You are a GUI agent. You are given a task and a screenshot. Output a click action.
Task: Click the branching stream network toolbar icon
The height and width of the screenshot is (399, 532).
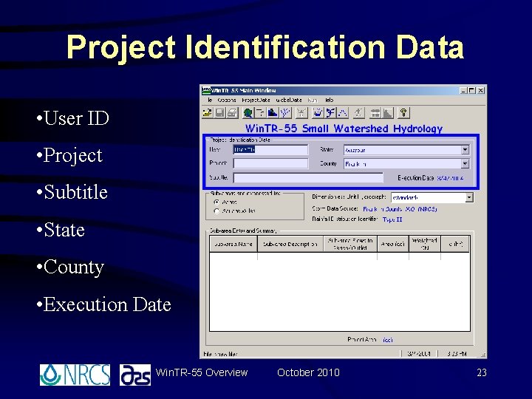coord(285,112)
